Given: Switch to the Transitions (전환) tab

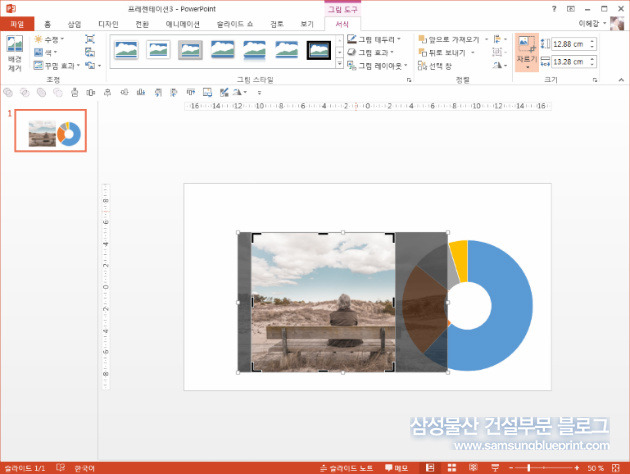Looking at the screenshot, I should [x=142, y=24].
